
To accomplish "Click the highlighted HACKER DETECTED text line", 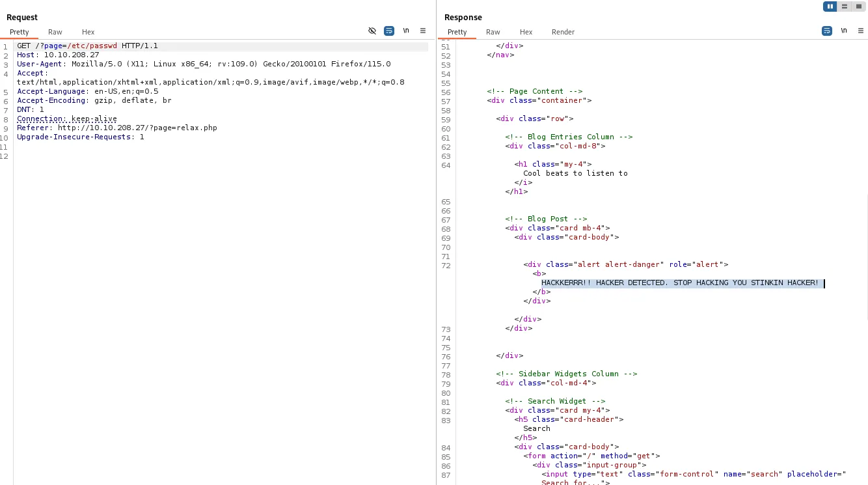I will point(681,283).
